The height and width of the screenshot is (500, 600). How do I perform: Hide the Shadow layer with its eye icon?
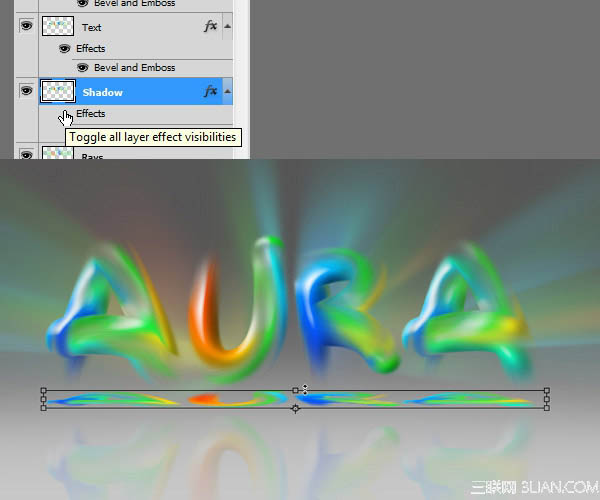click(x=26, y=91)
